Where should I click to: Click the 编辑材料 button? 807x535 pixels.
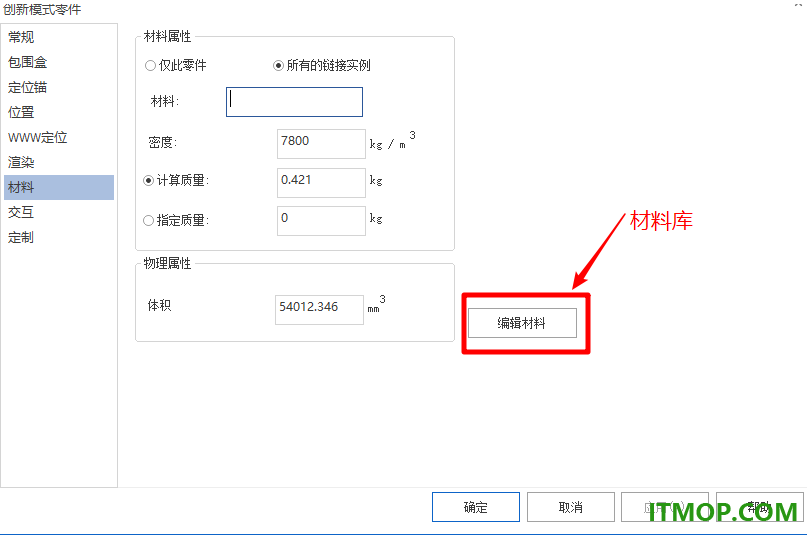coord(522,323)
